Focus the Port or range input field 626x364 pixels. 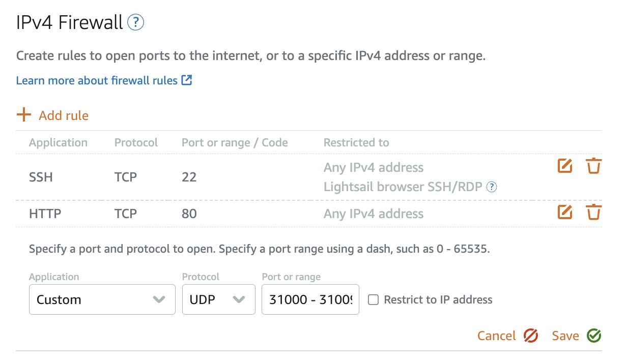point(310,299)
